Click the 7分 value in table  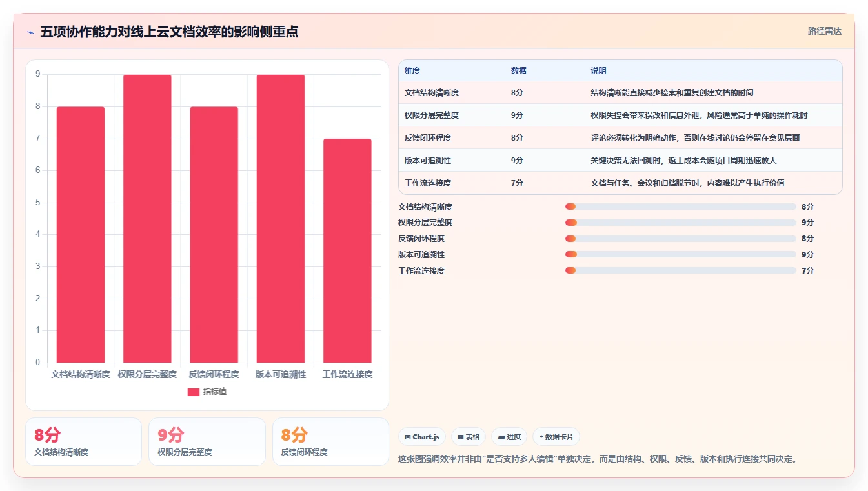[x=517, y=183]
